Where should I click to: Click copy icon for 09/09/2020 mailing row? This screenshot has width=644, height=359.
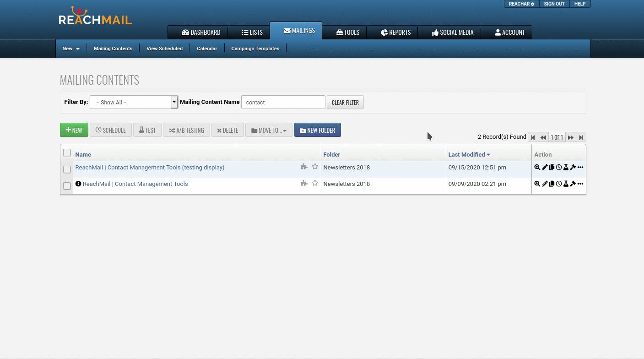pyautogui.click(x=552, y=184)
